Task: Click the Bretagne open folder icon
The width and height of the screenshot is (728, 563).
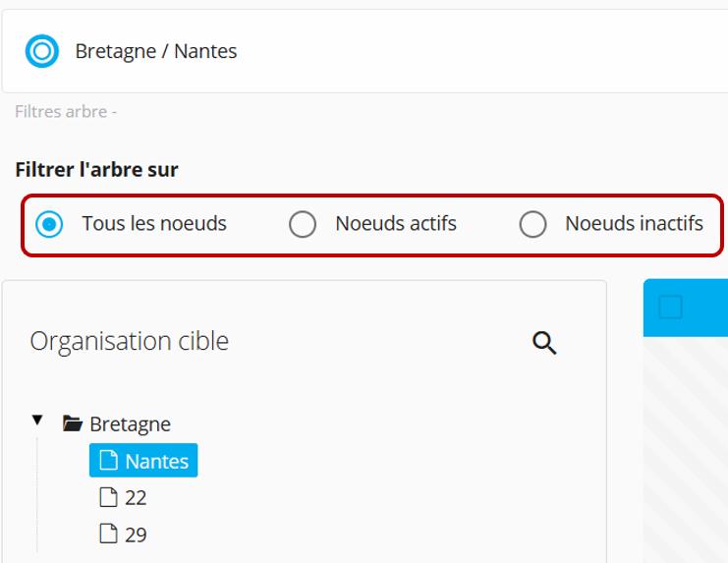Action: pos(73,423)
